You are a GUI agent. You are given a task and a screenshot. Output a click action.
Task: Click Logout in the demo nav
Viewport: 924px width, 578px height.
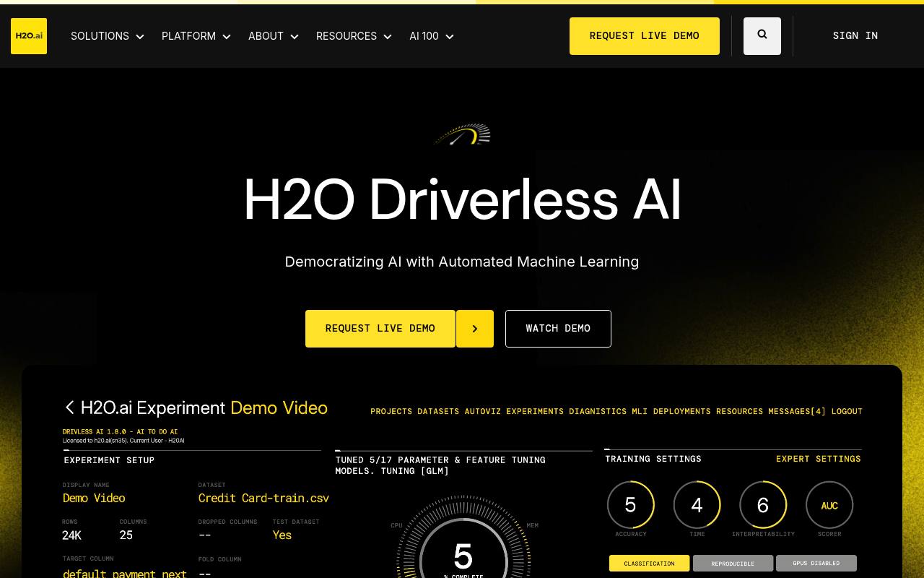point(847,411)
